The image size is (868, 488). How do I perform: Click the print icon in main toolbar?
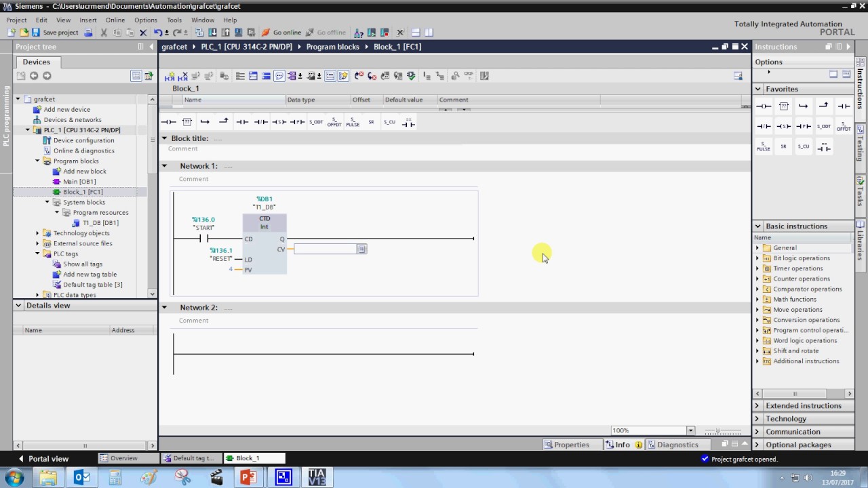pos(88,33)
